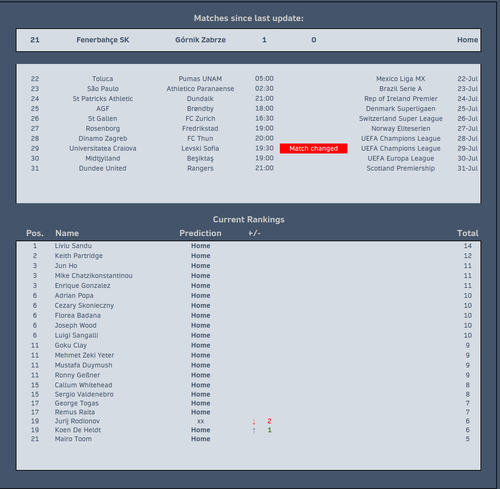This screenshot has width=500, height=489.
Task: Select 'Rosenborg' team
Action: coord(103,129)
